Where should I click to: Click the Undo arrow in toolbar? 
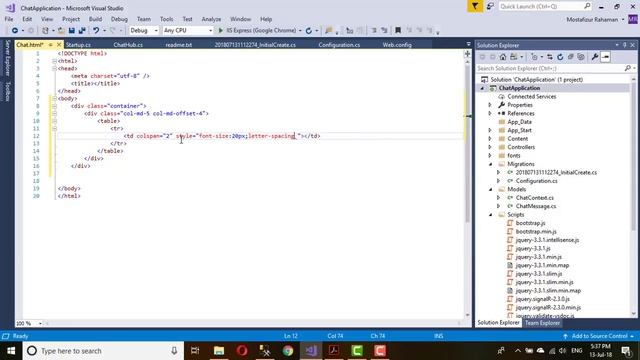[x=96, y=31]
